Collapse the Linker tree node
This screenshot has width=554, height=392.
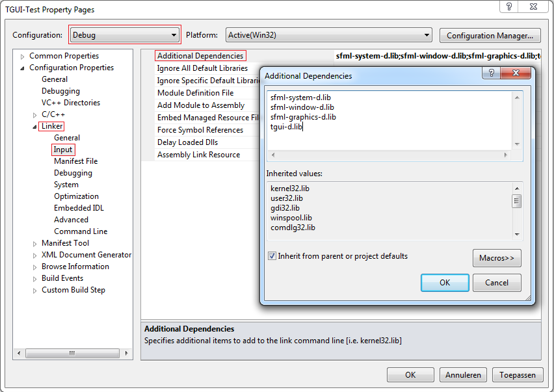pyautogui.click(x=34, y=127)
